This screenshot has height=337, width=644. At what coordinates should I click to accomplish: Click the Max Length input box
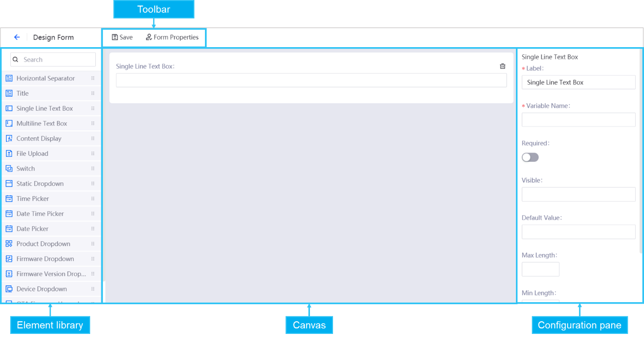(541, 269)
